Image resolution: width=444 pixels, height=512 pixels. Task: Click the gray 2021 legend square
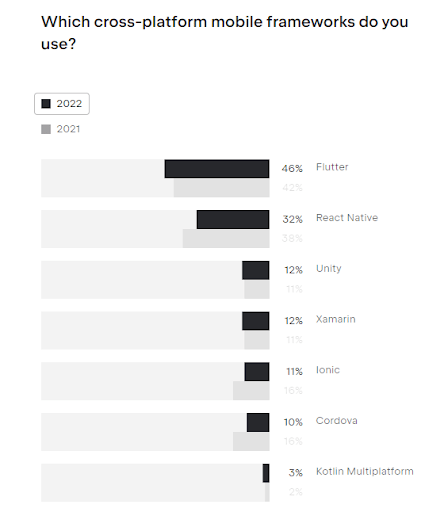[46, 129]
